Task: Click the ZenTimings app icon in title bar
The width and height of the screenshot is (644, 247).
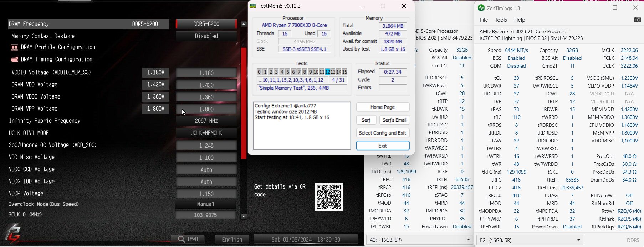Action: pyautogui.click(x=481, y=8)
